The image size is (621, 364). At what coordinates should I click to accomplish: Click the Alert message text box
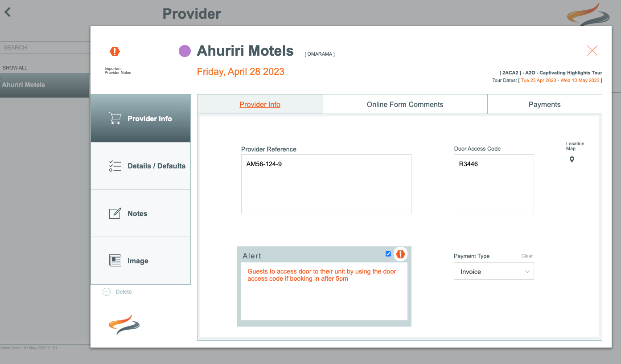(x=324, y=291)
